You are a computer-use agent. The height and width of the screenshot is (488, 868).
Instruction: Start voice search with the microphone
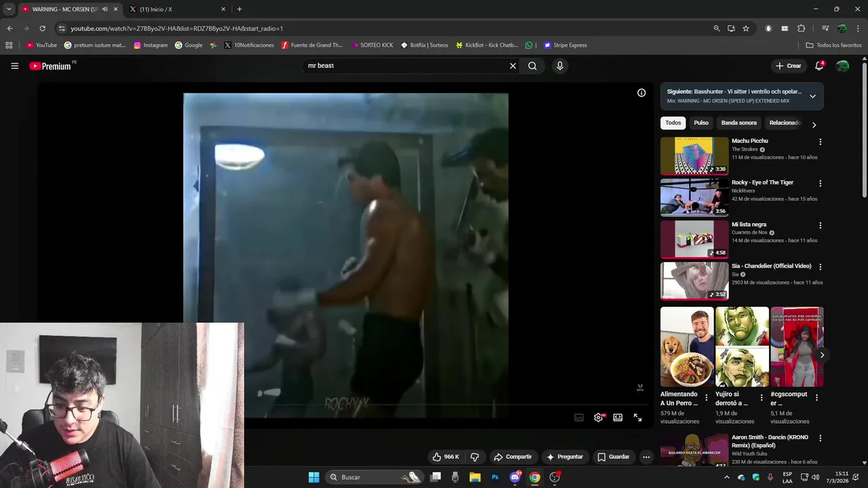(559, 66)
